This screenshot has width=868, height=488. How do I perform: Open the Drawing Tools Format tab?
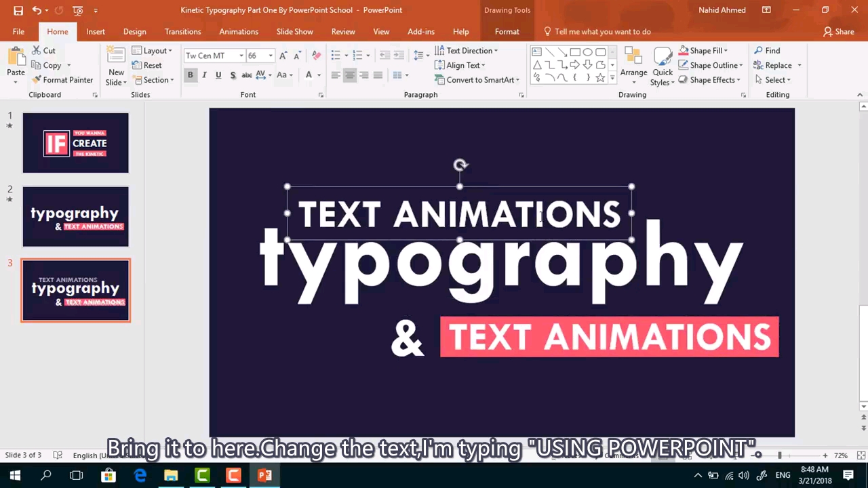[507, 32]
